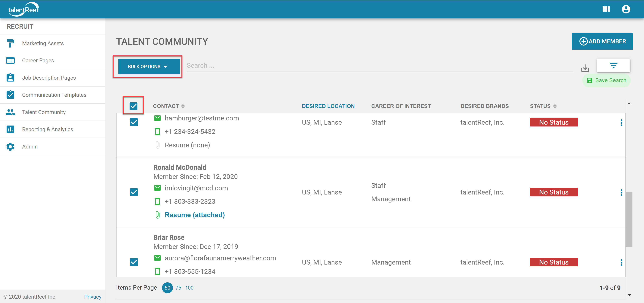Open Reporting & Analytics

52,129
